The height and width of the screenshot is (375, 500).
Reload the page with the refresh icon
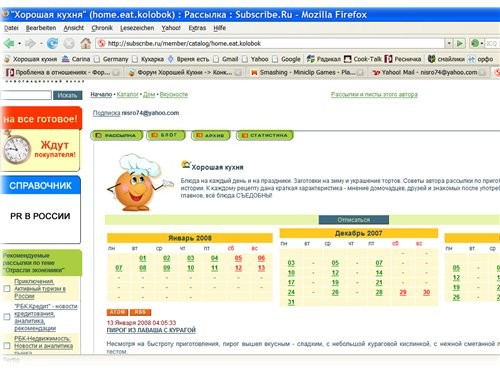pos(52,43)
